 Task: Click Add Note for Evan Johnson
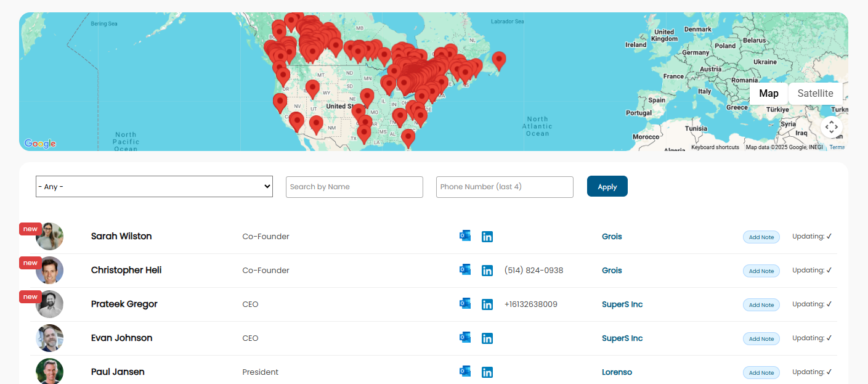(x=761, y=339)
